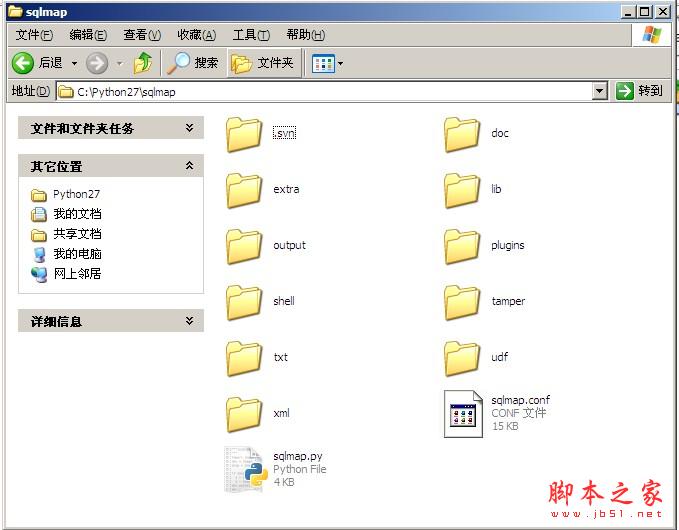Open the 帮助(H) menu
The height and width of the screenshot is (530, 679).
point(306,35)
